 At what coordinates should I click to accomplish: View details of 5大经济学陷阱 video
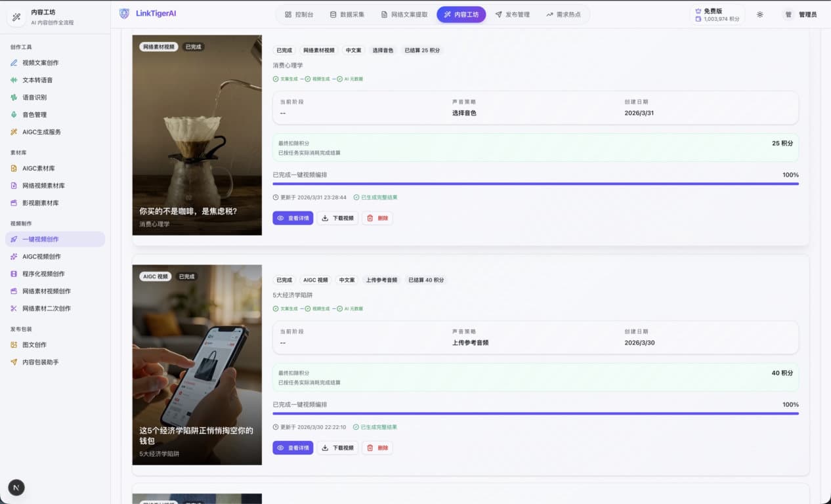tap(293, 448)
